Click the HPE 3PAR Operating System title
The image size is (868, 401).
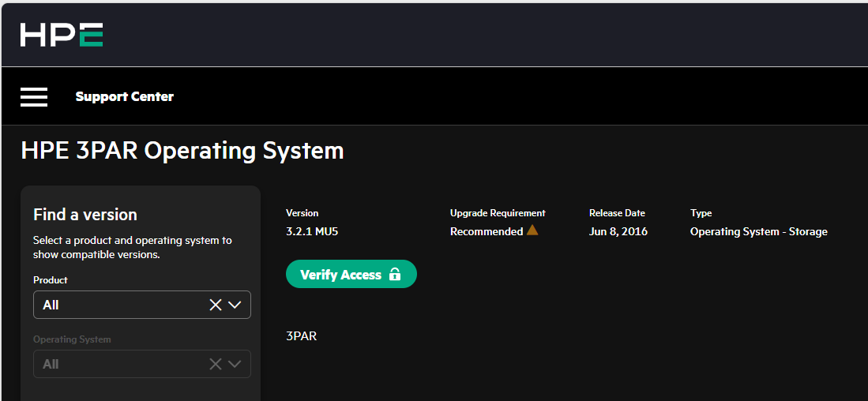pyautogui.click(x=182, y=150)
